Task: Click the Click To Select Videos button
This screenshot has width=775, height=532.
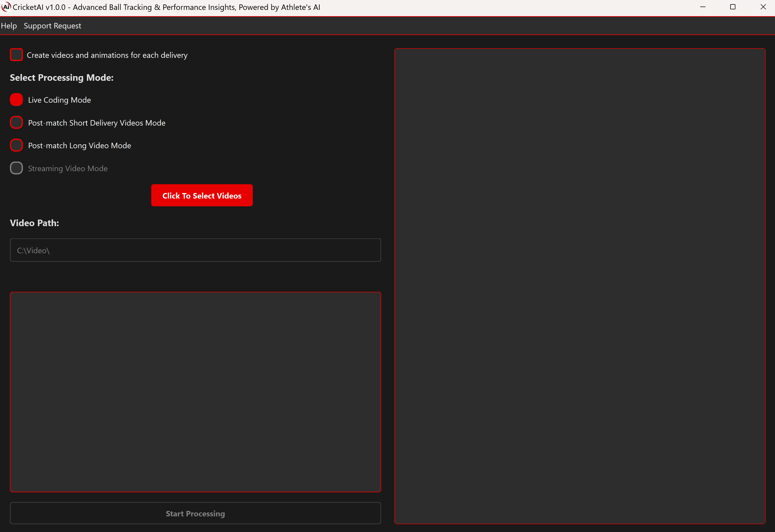Action: click(x=202, y=195)
